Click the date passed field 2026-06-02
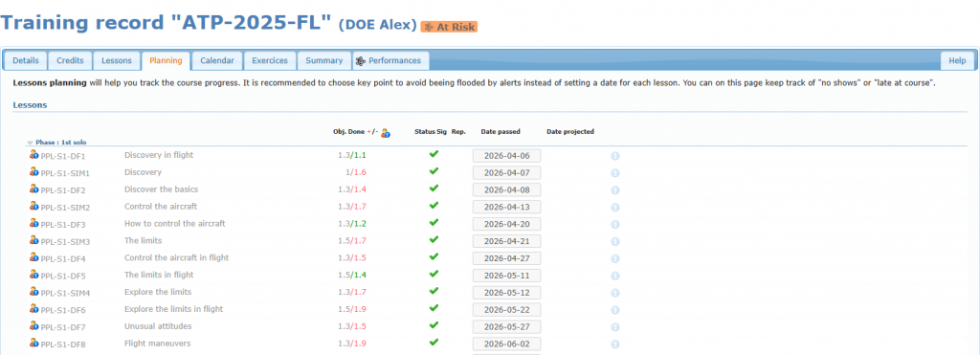980x355 pixels. point(506,344)
